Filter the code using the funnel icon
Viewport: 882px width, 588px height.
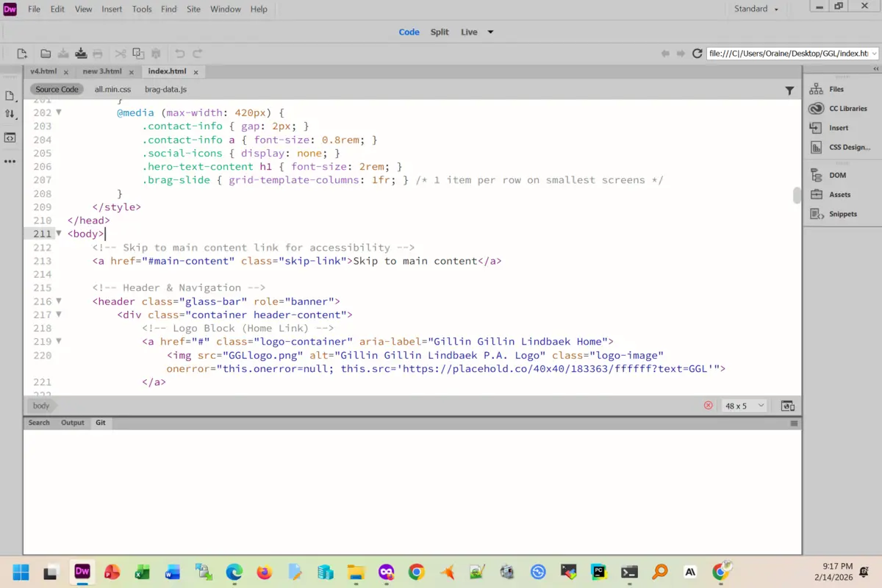(x=789, y=89)
